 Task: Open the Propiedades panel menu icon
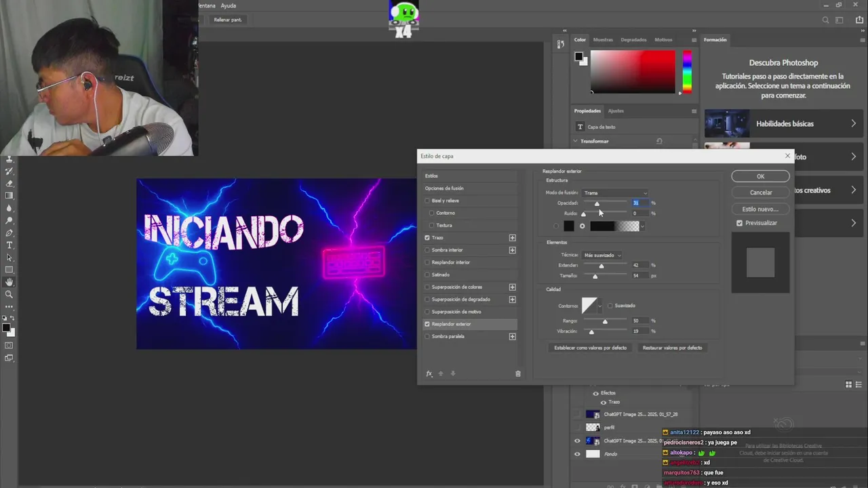pos(694,110)
